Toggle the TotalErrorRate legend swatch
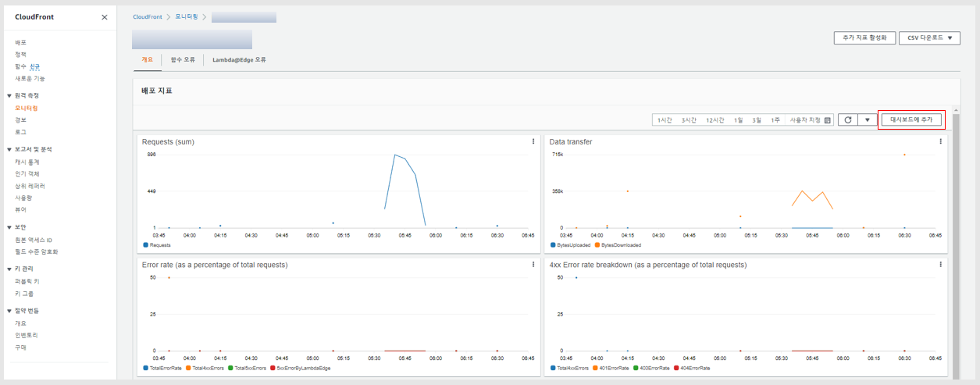980x385 pixels. (x=145, y=368)
